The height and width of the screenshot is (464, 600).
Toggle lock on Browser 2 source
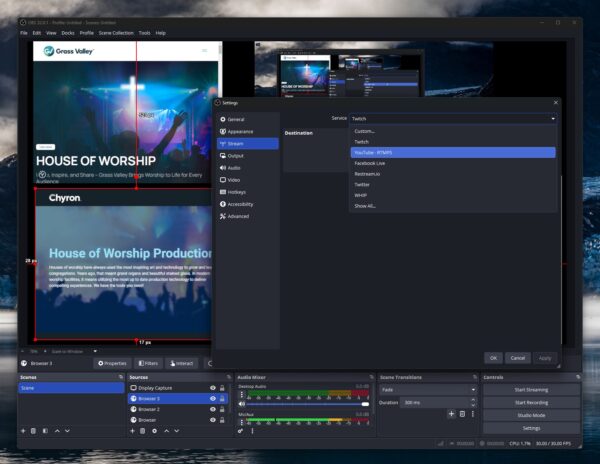point(222,409)
